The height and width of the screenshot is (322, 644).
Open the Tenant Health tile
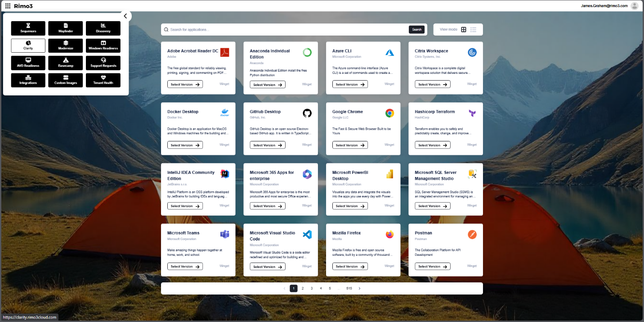(103, 80)
